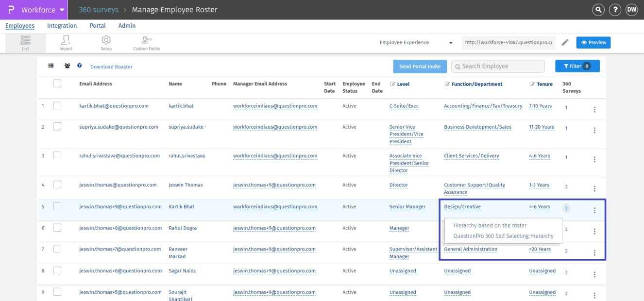The image size is (644, 301).
Task: Open three-dot menu for kartik.bhat row
Action: 594,110
